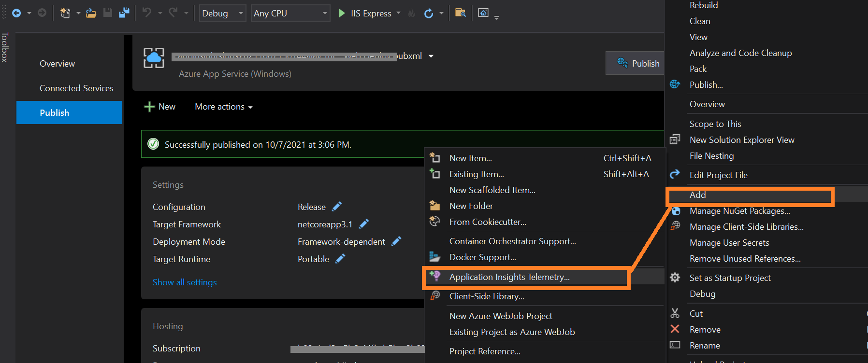Edit Deployment Mode with pencil icon

coord(396,241)
